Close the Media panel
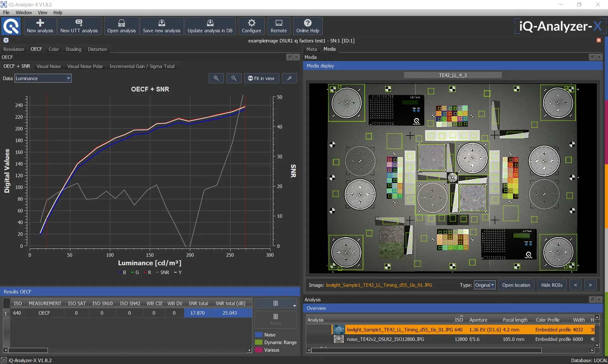The height and width of the screenshot is (364, 608). [599, 57]
